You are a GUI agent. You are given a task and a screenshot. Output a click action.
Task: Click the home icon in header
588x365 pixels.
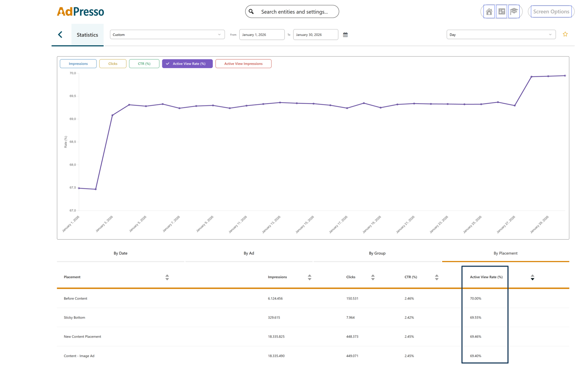489,11
